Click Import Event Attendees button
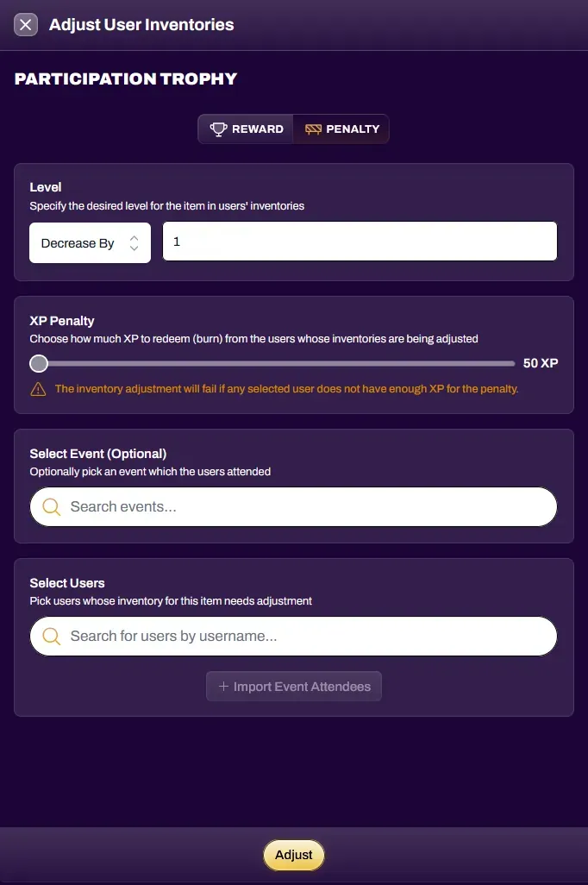This screenshot has width=588, height=885. click(294, 687)
